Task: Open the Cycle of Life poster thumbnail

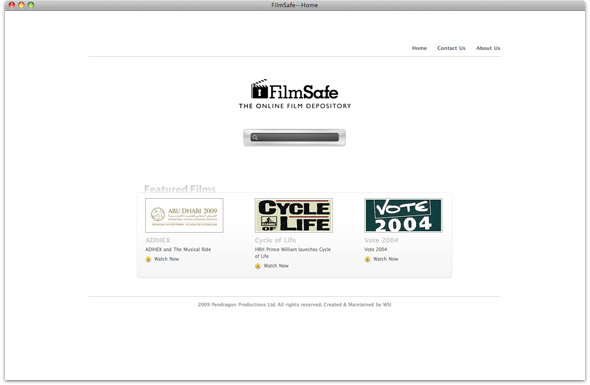Action: (x=293, y=215)
